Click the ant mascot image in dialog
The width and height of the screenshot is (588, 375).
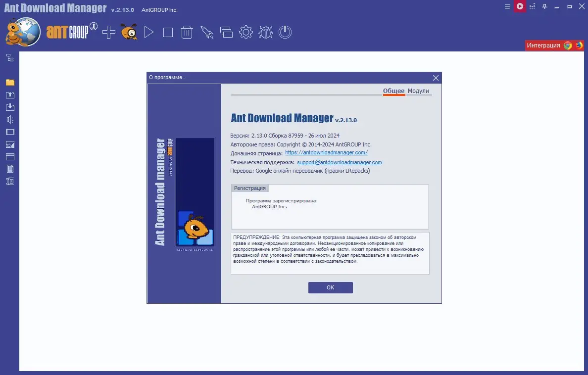pyautogui.click(x=195, y=192)
